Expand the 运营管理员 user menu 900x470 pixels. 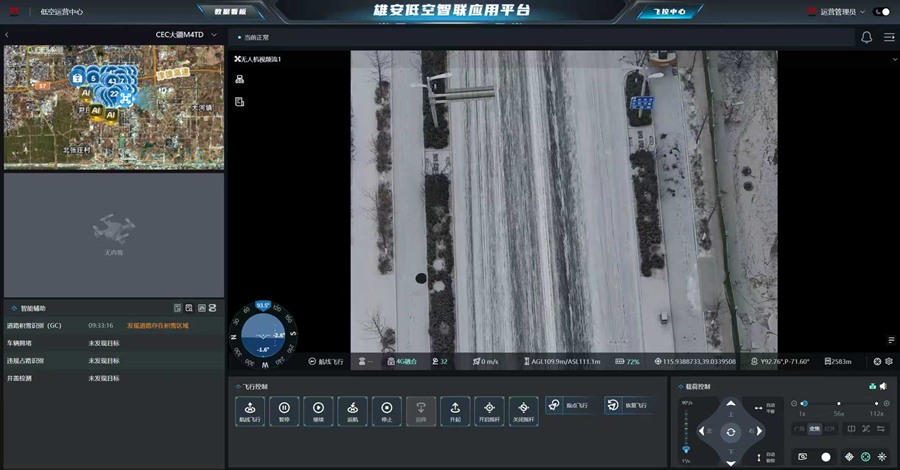pos(839,11)
